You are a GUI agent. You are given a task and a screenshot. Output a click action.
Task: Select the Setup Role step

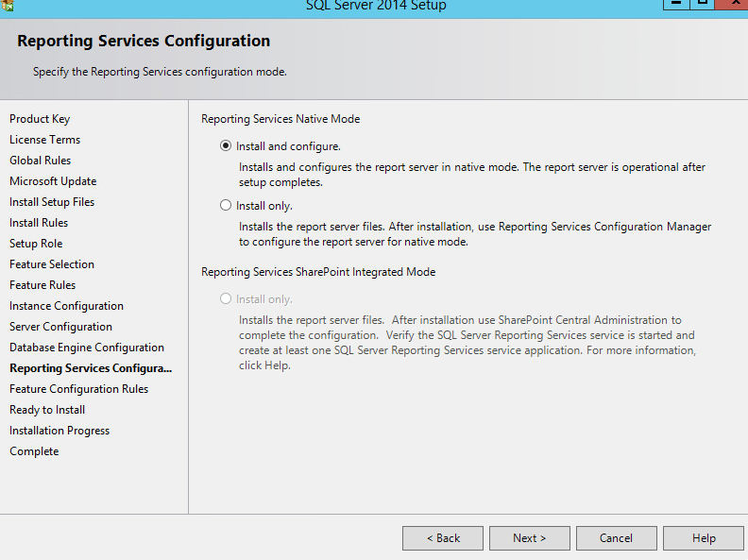36,244
